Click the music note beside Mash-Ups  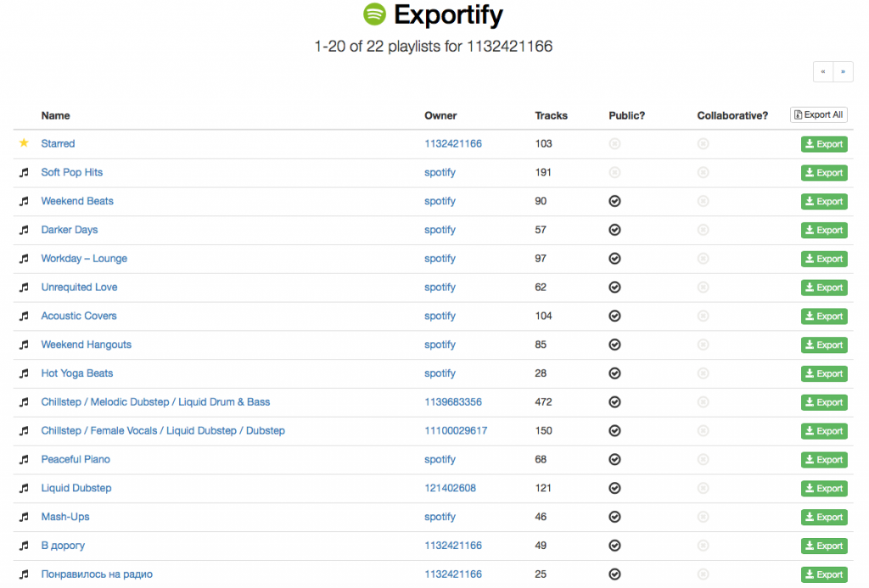pos(24,517)
